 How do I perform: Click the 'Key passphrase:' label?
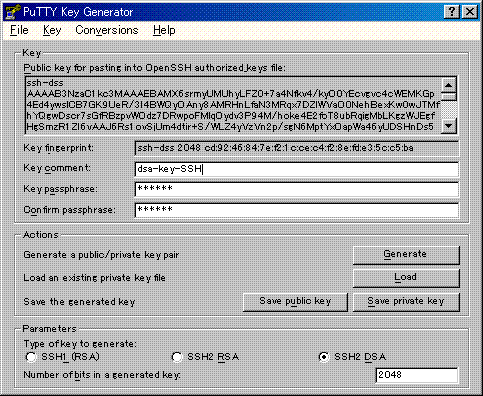(x=60, y=189)
